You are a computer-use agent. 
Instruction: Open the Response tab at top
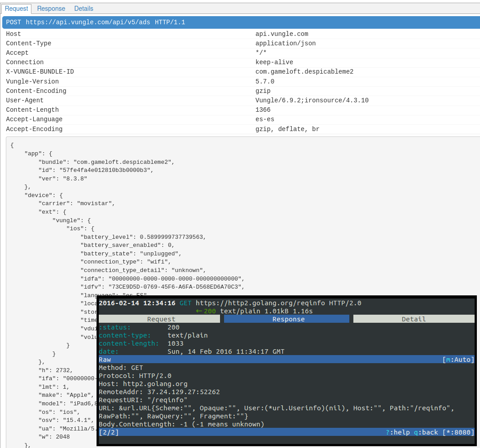(x=51, y=9)
